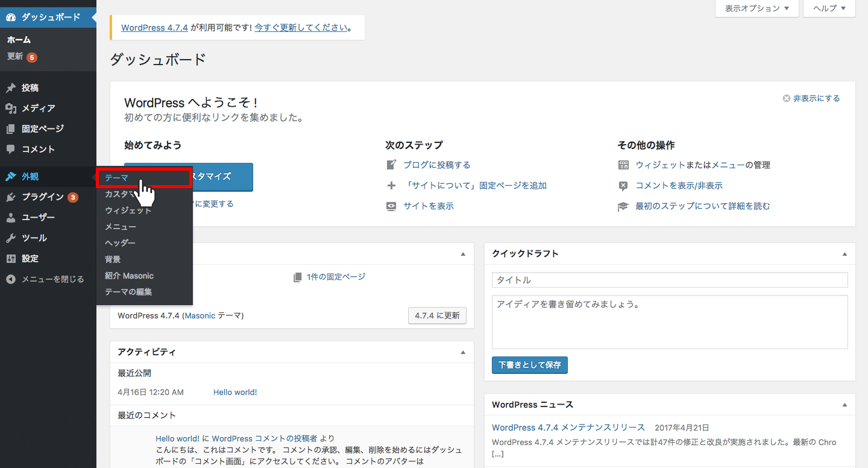Click the widgets grid icon in その他の操作
The image size is (868, 468).
(x=623, y=165)
